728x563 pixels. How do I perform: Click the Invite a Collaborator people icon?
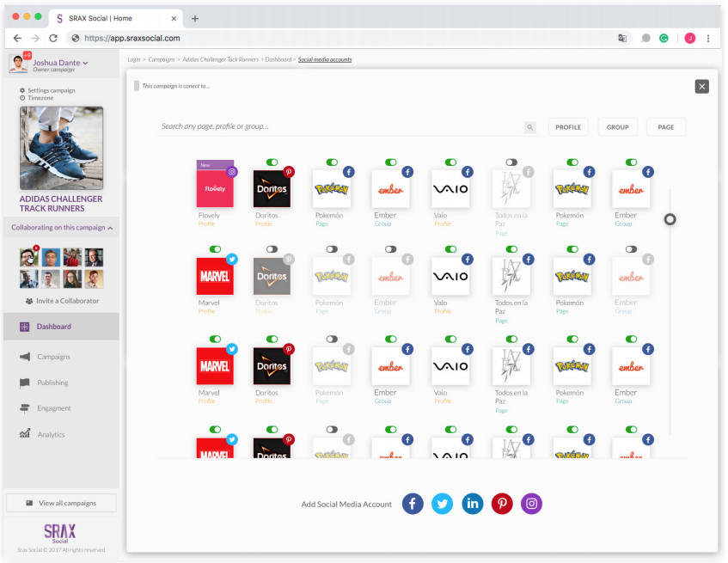point(29,301)
